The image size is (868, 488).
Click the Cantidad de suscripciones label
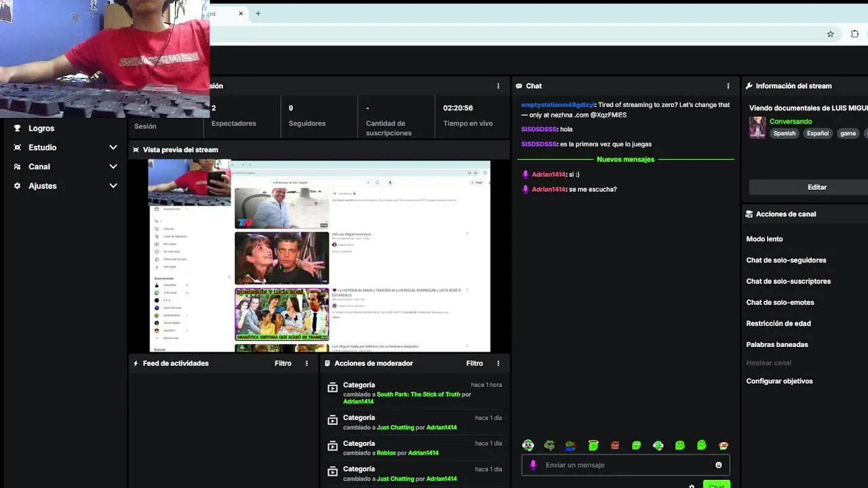pyautogui.click(x=389, y=128)
